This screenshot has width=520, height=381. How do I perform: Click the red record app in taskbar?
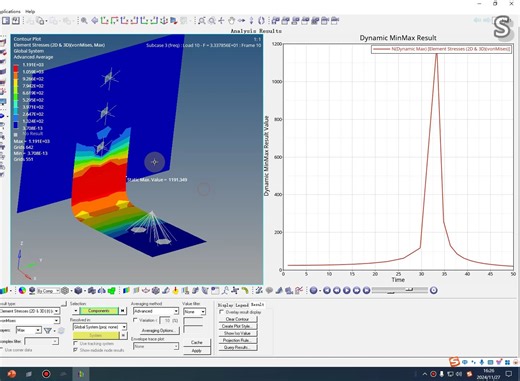point(46,374)
